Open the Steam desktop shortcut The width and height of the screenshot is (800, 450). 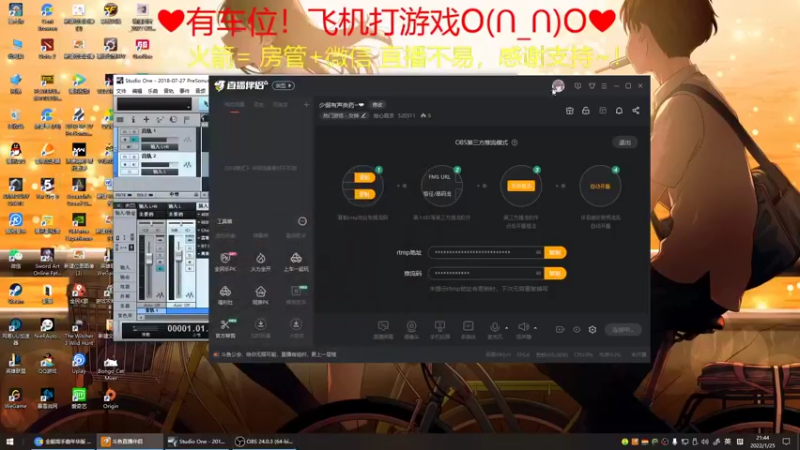[15, 293]
